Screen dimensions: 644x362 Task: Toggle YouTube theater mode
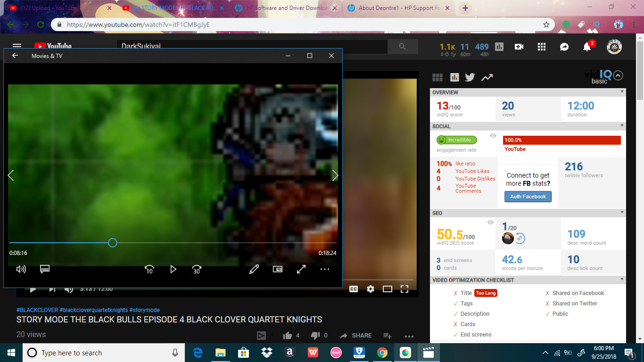(x=388, y=289)
